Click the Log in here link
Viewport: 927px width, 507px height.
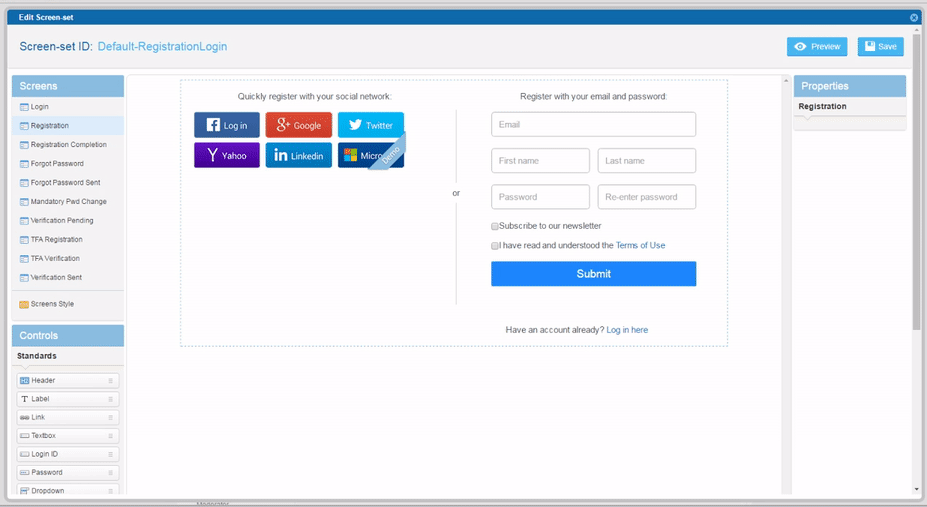tap(627, 330)
